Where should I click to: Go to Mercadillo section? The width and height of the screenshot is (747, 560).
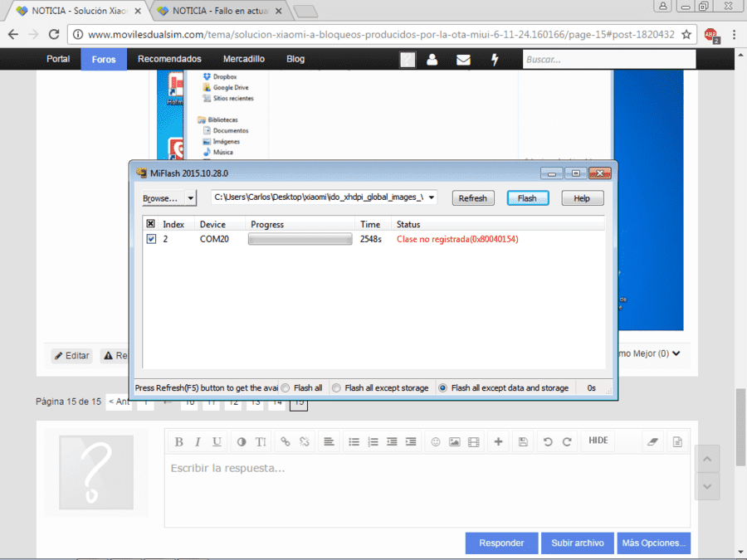click(x=244, y=59)
